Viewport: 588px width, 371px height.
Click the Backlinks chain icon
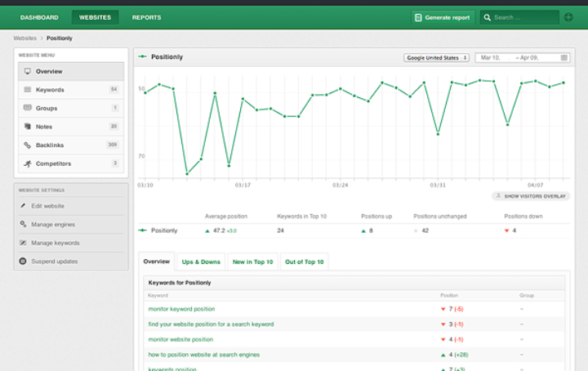pyautogui.click(x=28, y=145)
